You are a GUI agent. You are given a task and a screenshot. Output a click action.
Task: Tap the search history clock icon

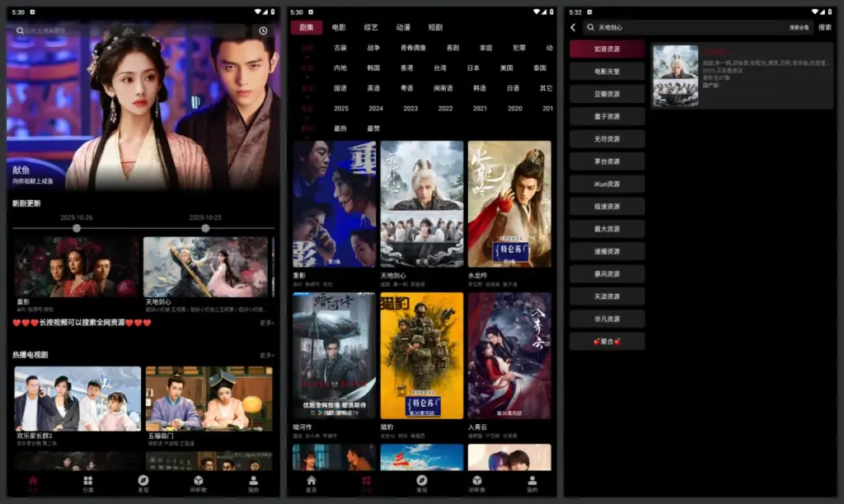(262, 30)
